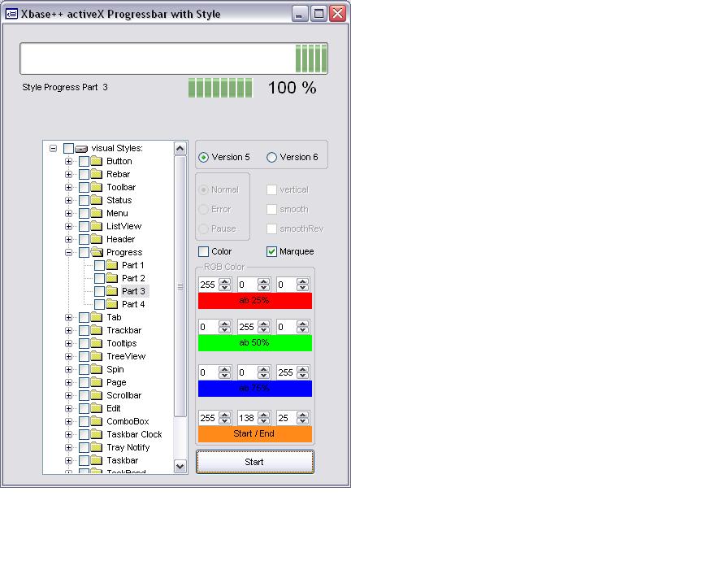
Task: Collapse the visual Styles root node
Action: pyautogui.click(x=54, y=149)
